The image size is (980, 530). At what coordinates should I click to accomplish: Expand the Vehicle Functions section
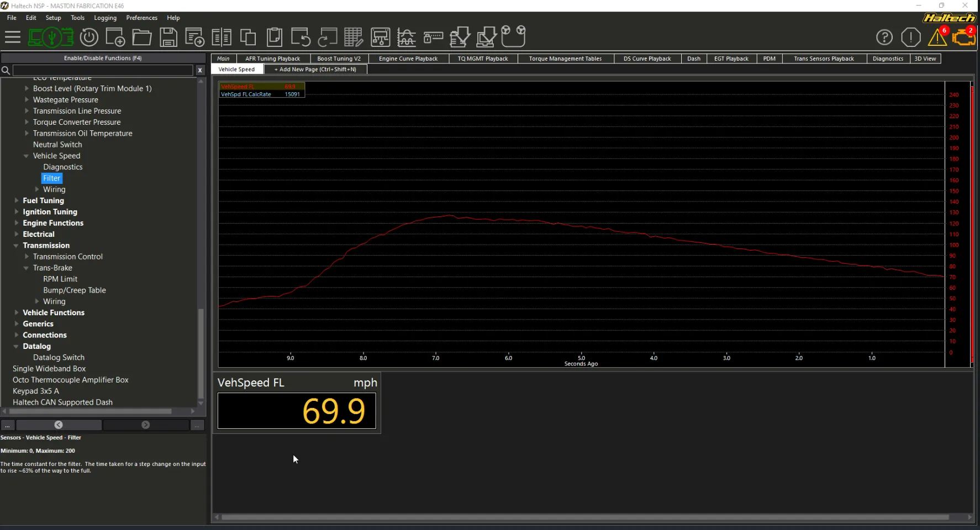(16, 312)
